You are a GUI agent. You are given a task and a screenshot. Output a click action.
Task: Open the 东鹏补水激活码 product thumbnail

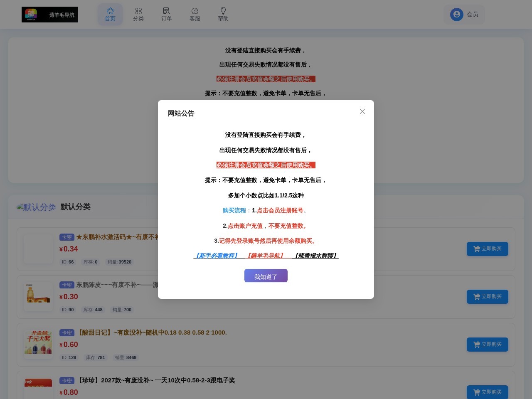38,249
